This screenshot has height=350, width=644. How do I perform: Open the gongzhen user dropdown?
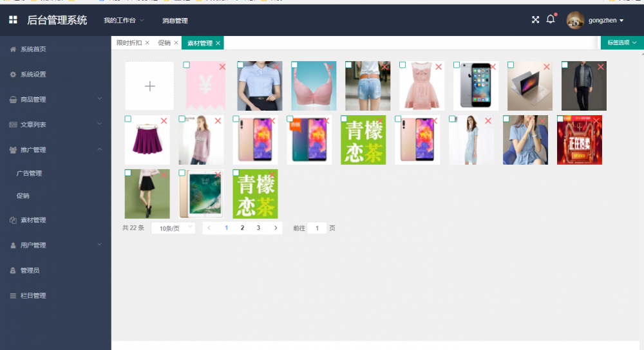coord(606,21)
